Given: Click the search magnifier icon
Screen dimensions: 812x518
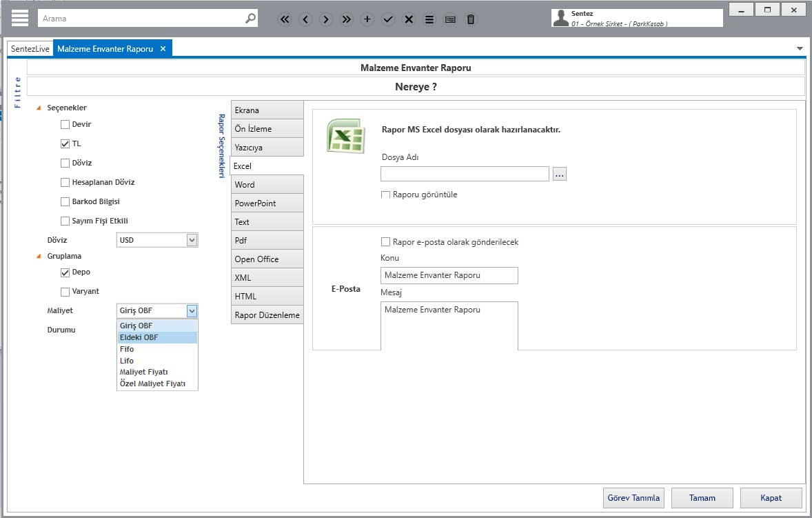Looking at the screenshot, I should point(250,19).
